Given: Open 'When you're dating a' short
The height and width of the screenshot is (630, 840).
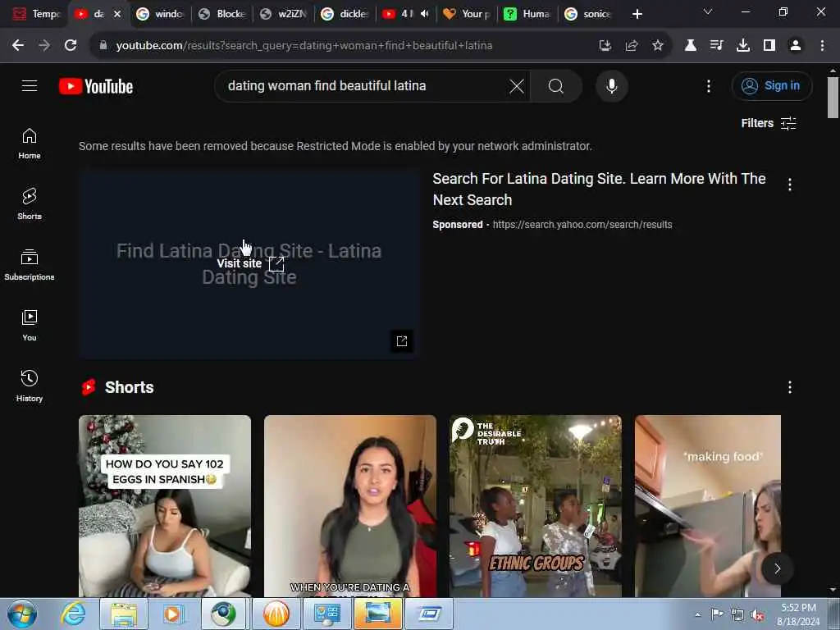Looking at the screenshot, I should 349,505.
